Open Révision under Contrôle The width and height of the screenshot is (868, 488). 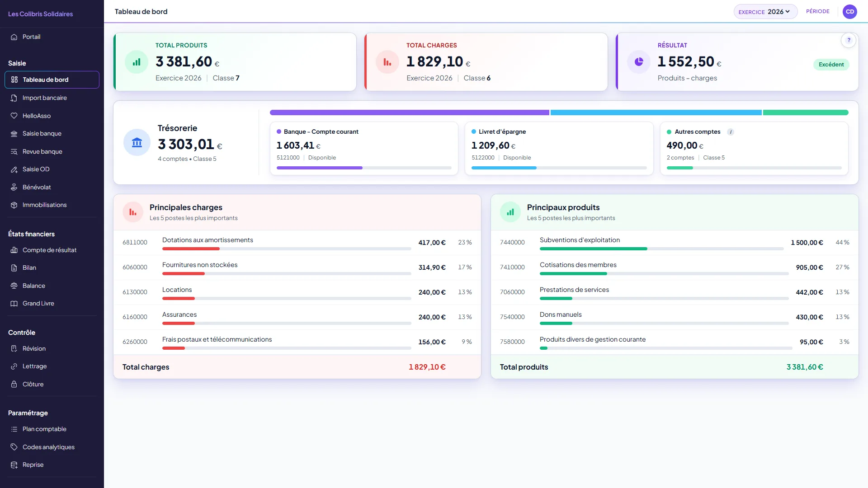pos(52,349)
